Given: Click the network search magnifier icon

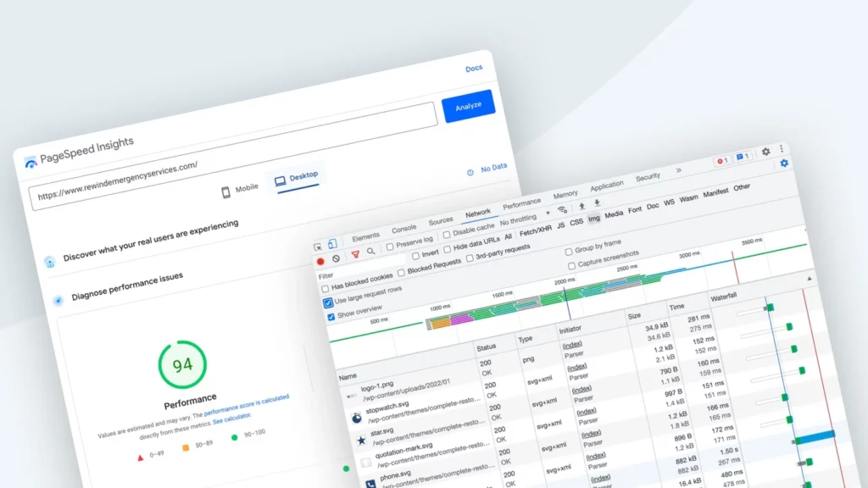Looking at the screenshot, I should tap(371, 251).
